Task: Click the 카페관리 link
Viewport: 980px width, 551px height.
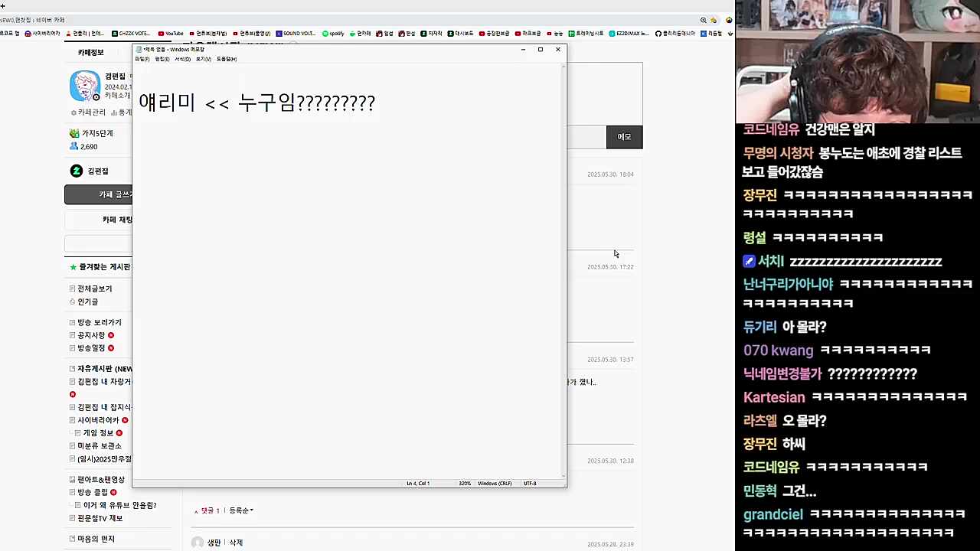Action: pyautogui.click(x=88, y=112)
